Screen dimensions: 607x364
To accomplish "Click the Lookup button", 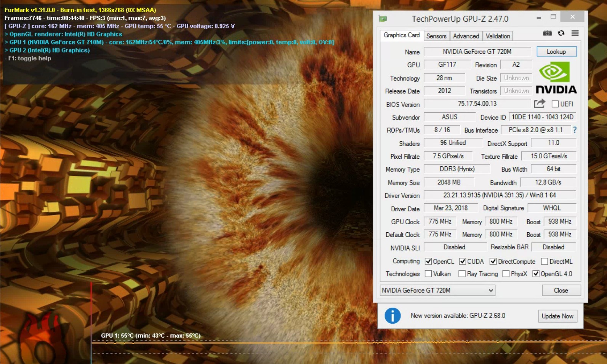I will coord(556,51).
